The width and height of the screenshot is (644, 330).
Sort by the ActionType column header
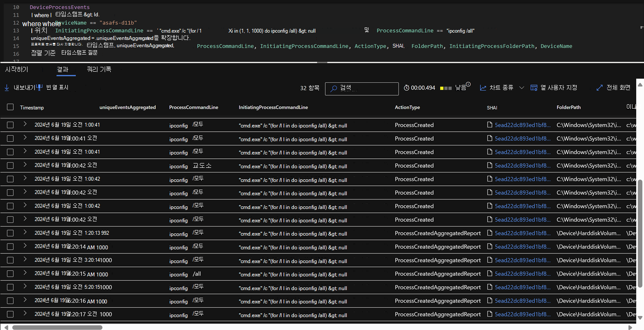coord(407,107)
